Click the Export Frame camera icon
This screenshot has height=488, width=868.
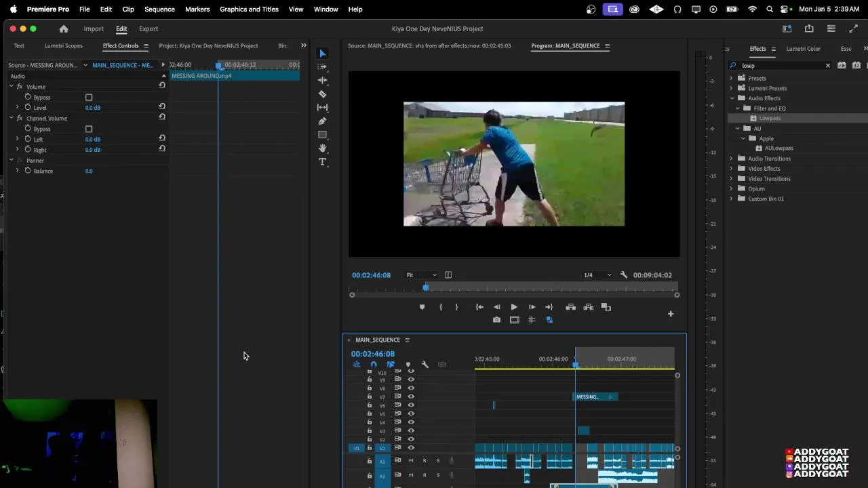pos(496,320)
